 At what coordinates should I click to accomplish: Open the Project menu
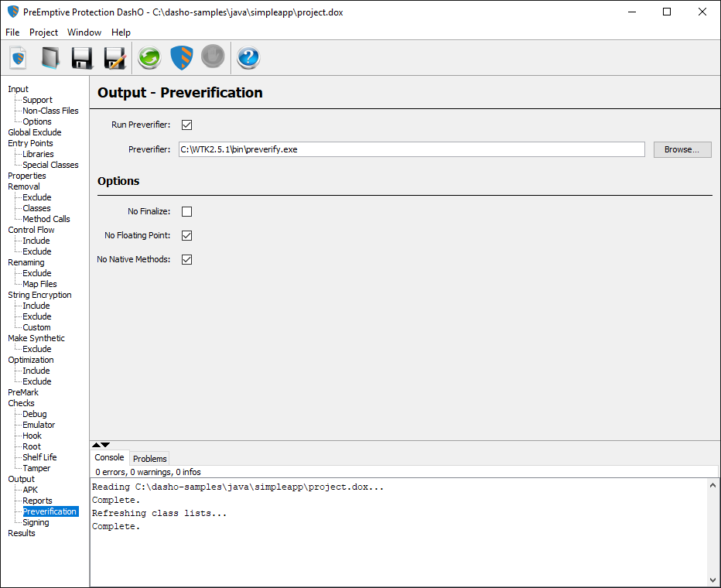(x=43, y=32)
